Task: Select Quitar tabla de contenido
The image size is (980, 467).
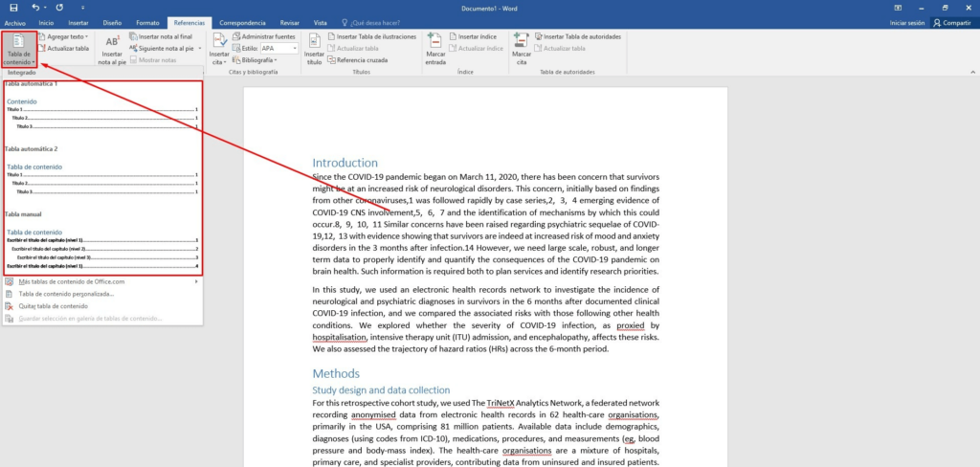Action: [102, 306]
